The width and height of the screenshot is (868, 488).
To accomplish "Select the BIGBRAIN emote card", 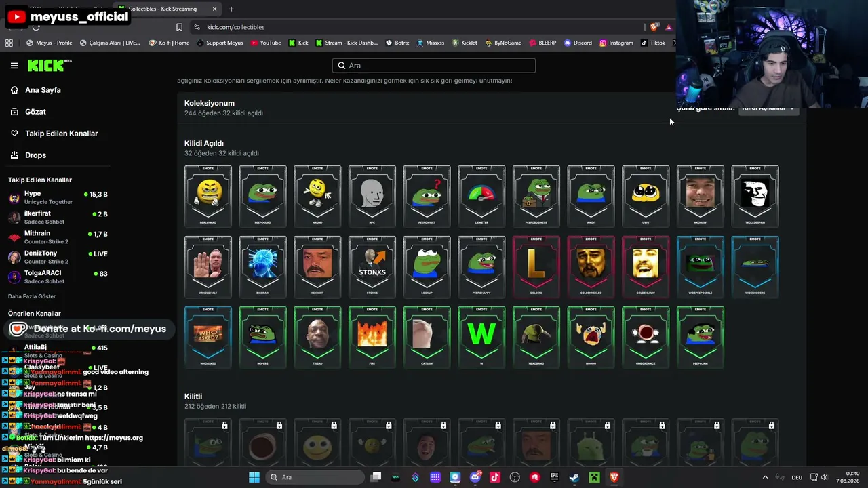I will (x=262, y=267).
